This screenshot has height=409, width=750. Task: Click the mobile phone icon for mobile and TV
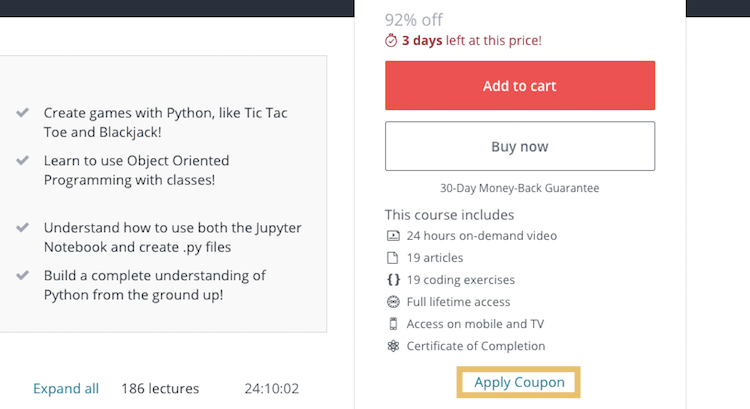[x=393, y=324]
